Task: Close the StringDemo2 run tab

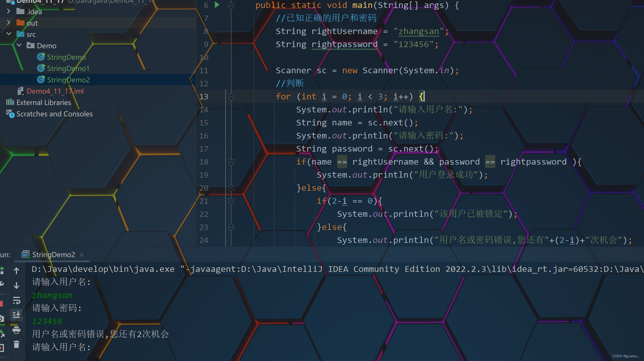Action: 82,255
